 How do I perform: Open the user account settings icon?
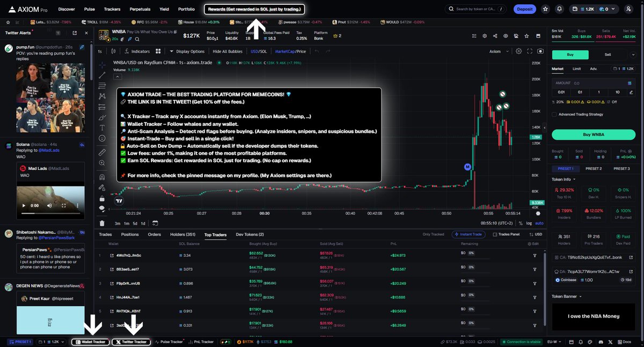[629, 9]
